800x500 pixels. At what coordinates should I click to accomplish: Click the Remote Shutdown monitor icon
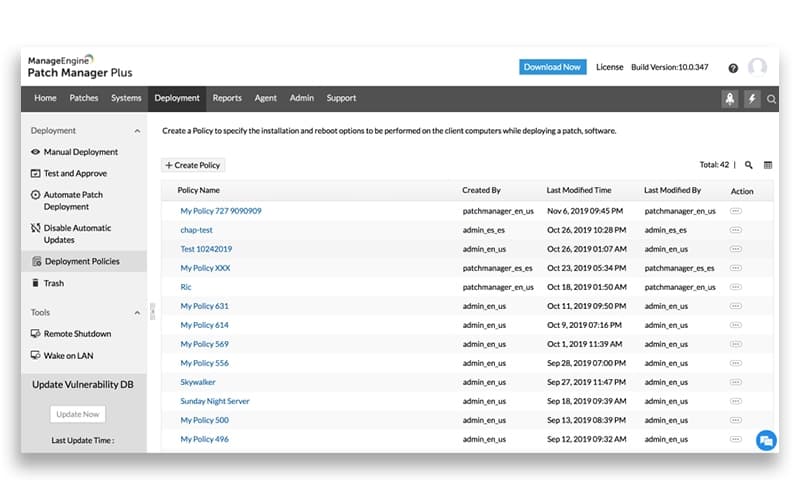tap(35, 334)
